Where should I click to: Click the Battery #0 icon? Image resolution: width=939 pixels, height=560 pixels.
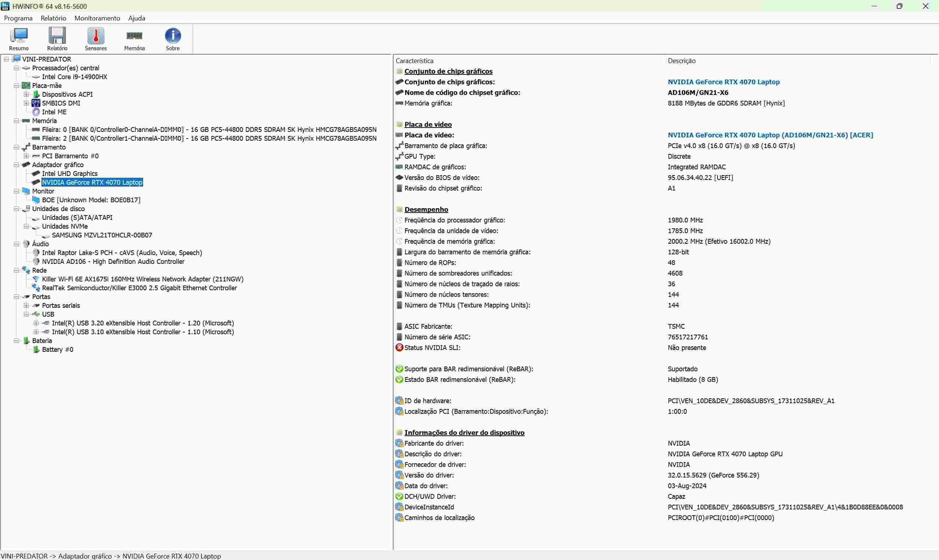[36, 349]
